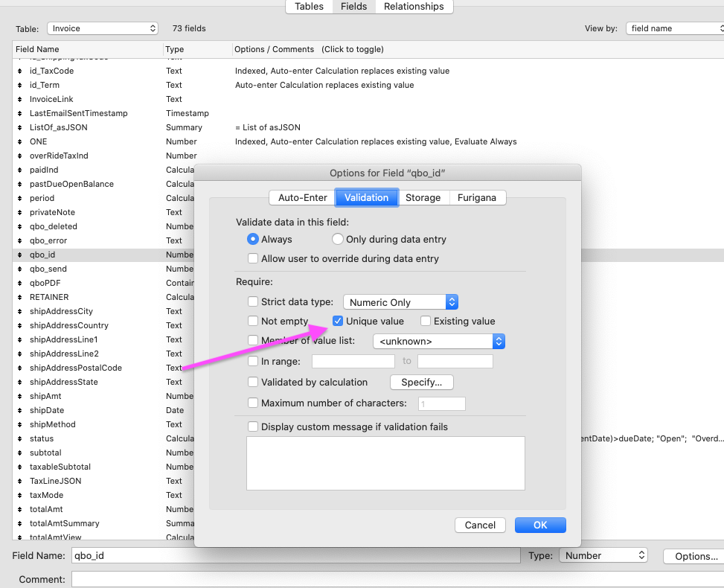
Task: Click the Comment input field
Action: tap(397, 579)
